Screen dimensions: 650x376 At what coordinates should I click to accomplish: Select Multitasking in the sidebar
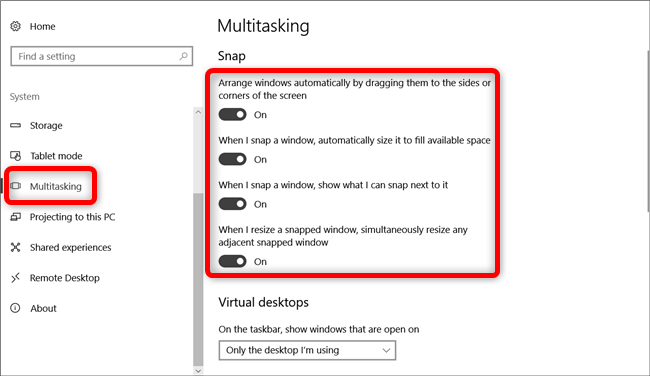pos(56,186)
